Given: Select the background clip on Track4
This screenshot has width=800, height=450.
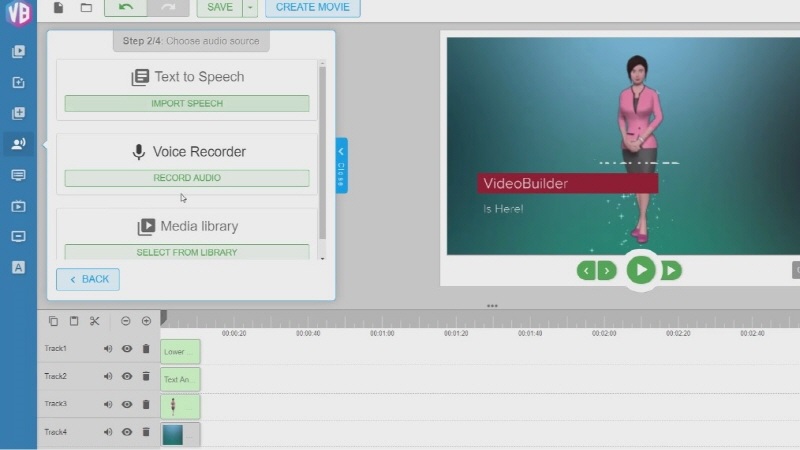Looking at the screenshot, I should [x=180, y=435].
